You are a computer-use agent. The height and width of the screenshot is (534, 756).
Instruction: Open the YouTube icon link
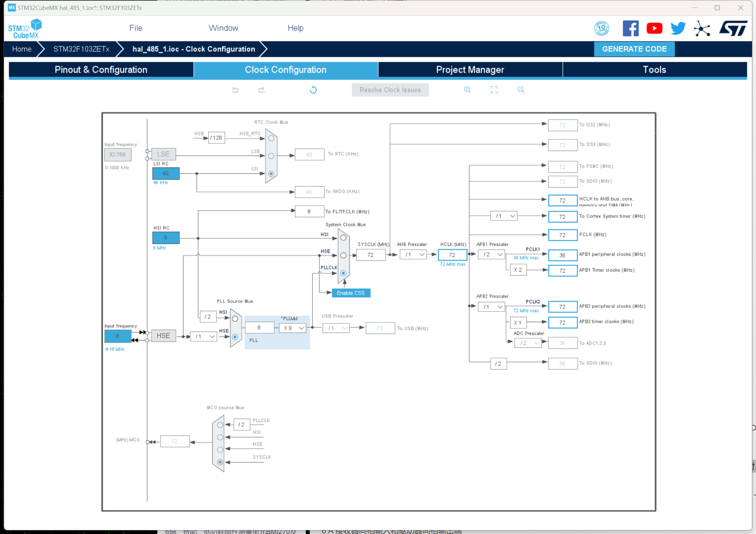(654, 28)
